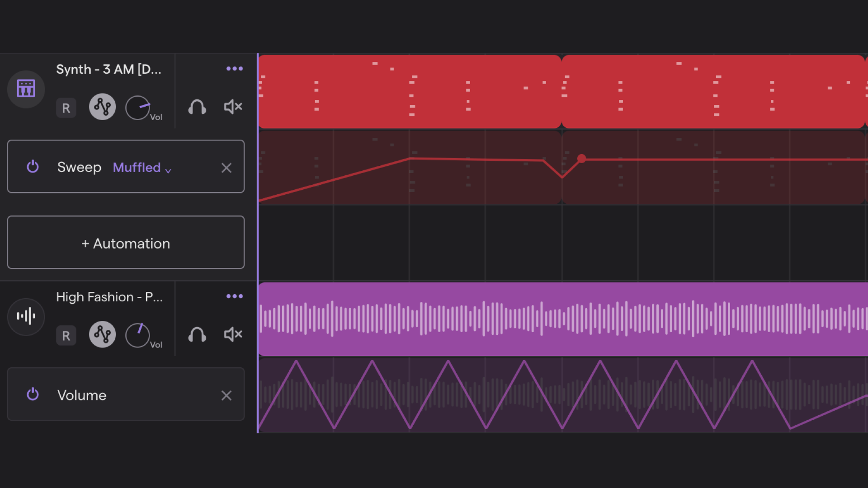This screenshot has height=488, width=868.
Task: Open the Synth track options menu
Action: [234, 69]
